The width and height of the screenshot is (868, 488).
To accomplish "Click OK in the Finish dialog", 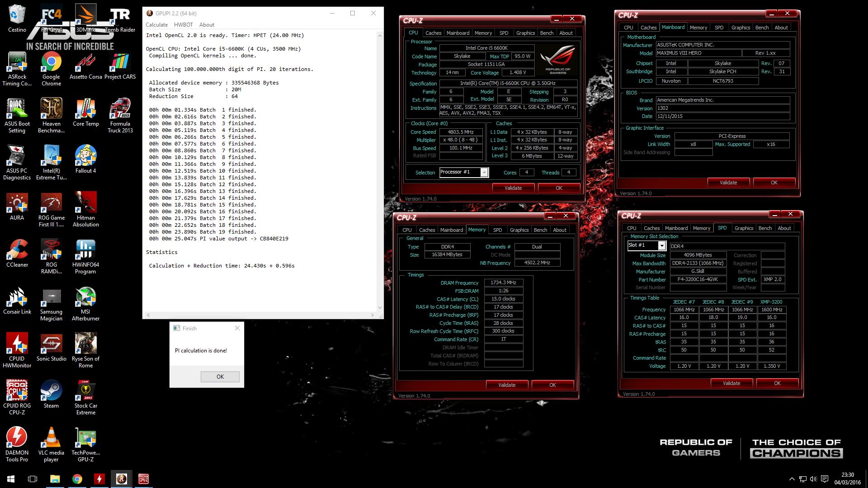I will pyautogui.click(x=220, y=377).
